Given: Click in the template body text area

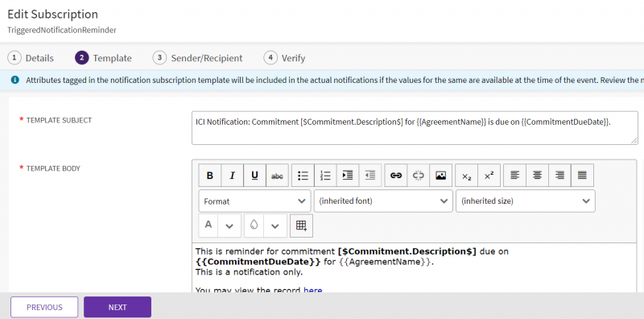Looking at the screenshot, I should [x=414, y=268].
